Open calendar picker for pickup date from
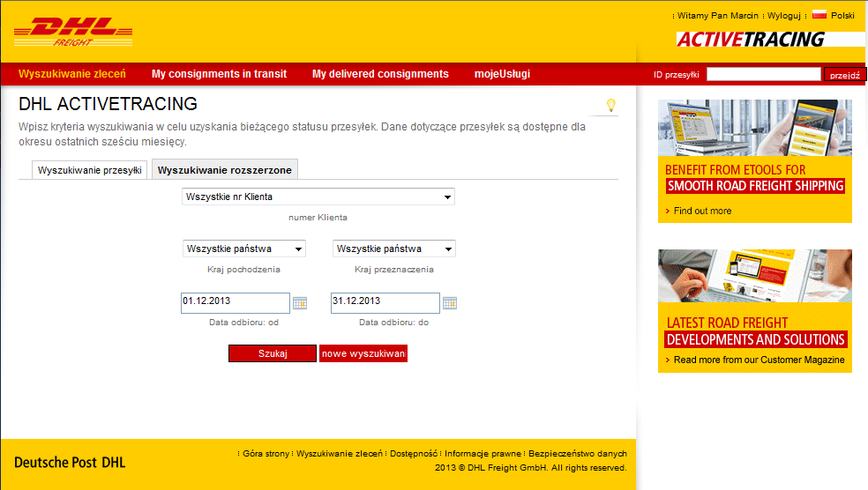This screenshot has width=868, height=490. click(300, 303)
